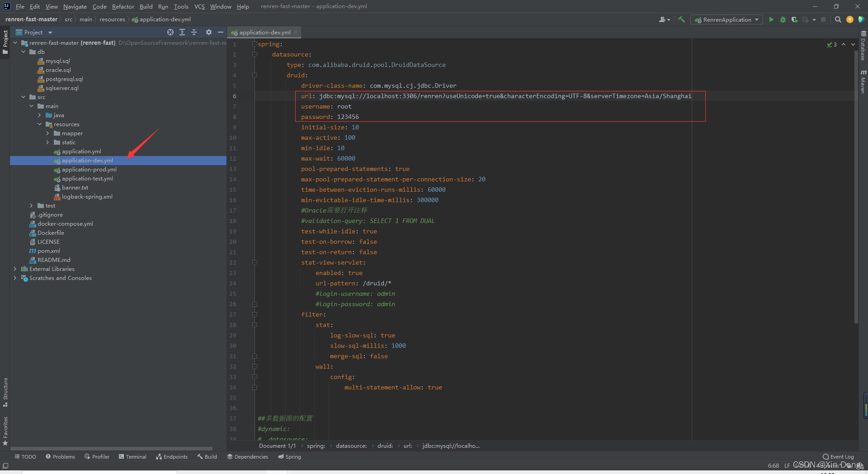
Task: Open the Dependencies tool window
Action: 247,457
